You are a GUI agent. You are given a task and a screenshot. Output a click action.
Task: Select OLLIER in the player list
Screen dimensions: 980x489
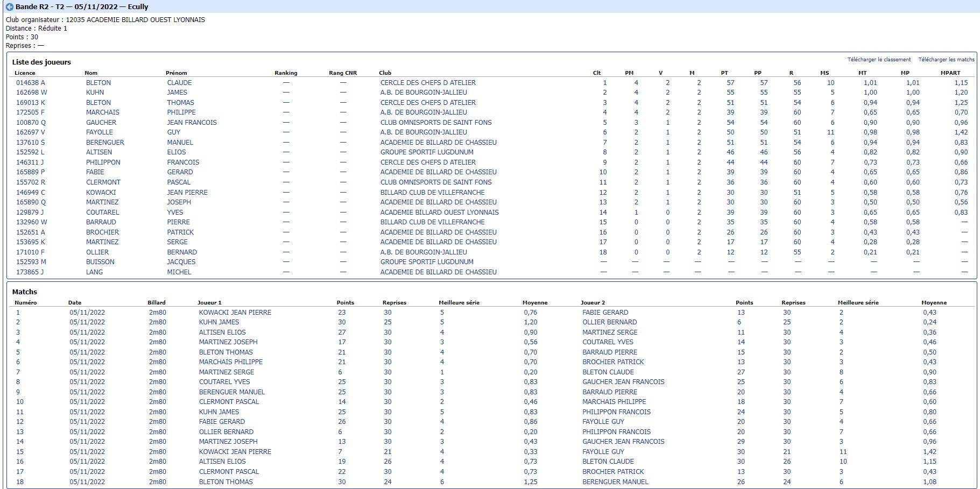97,252
